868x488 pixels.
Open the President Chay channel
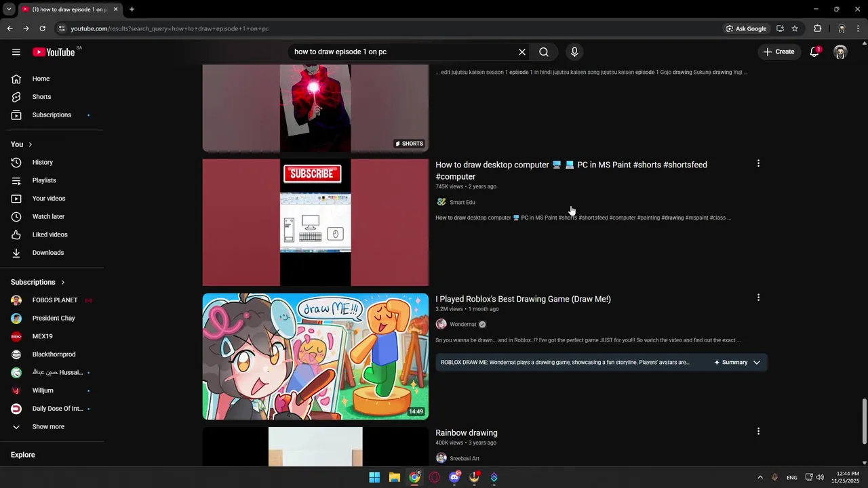(x=53, y=319)
